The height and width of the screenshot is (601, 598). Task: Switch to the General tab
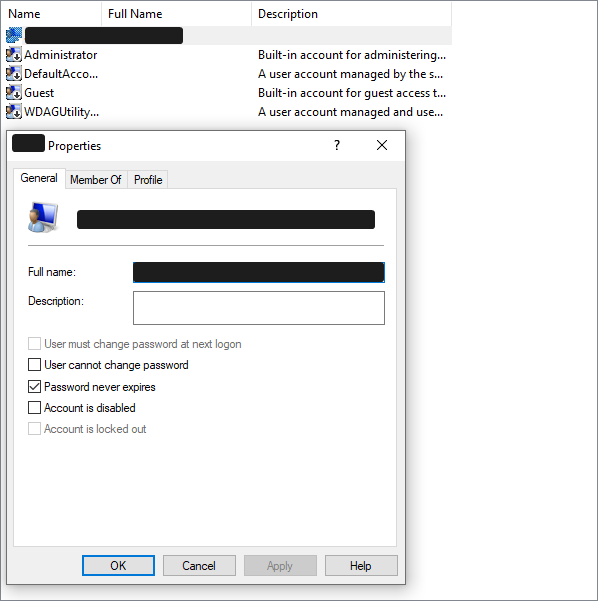coord(39,178)
